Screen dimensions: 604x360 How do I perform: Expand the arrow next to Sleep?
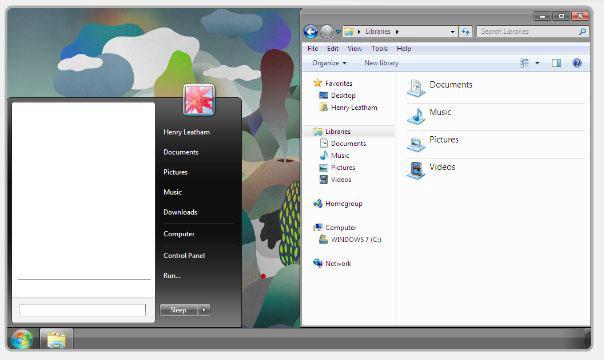pos(204,310)
